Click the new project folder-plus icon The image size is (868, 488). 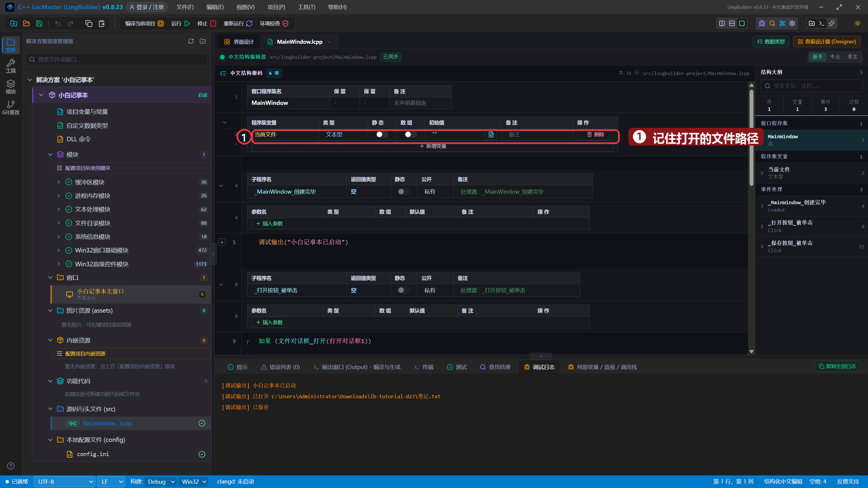click(14, 23)
